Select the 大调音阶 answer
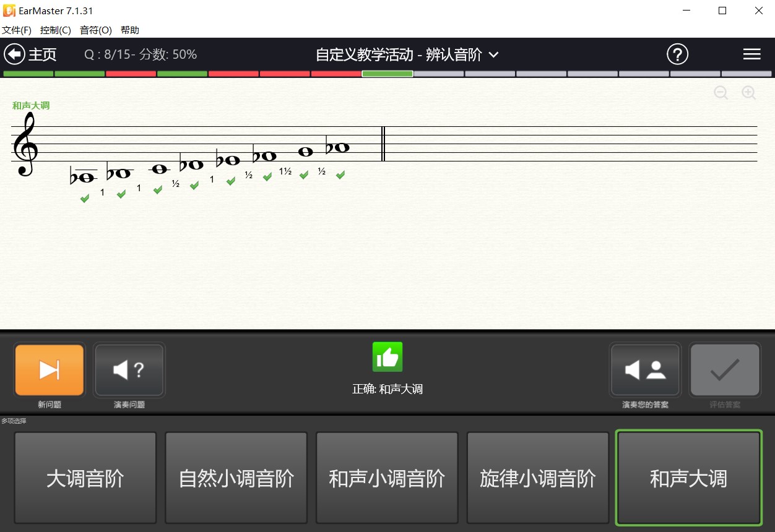The image size is (775, 532). tap(85, 478)
